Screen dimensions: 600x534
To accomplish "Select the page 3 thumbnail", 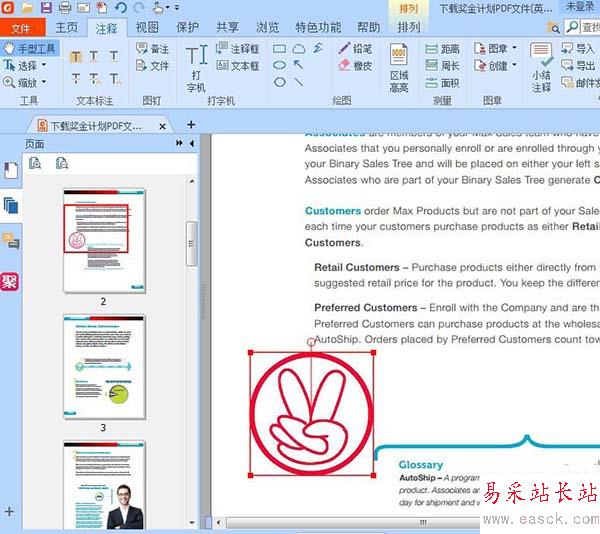I will 104,366.
